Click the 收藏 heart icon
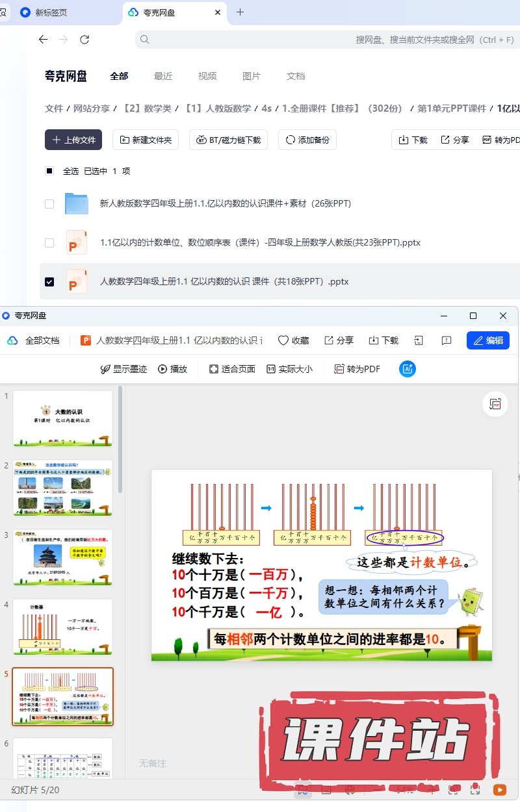 tap(283, 340)
